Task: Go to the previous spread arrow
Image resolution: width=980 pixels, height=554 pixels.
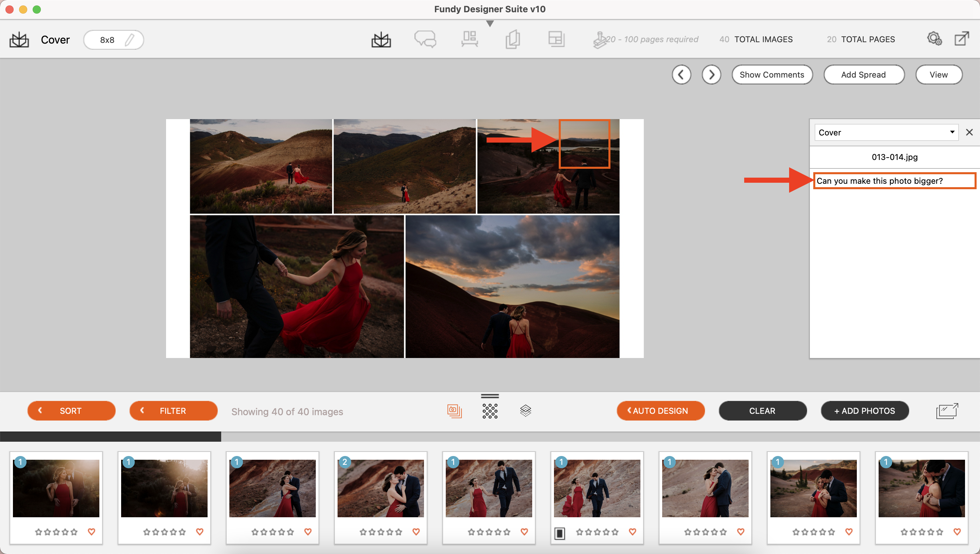Action: click(x=681, y=75)
